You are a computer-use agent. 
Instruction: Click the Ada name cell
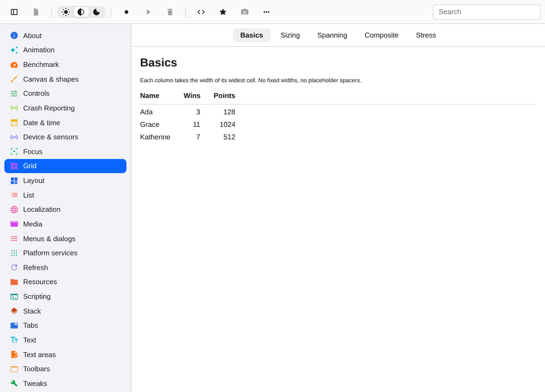146,112
